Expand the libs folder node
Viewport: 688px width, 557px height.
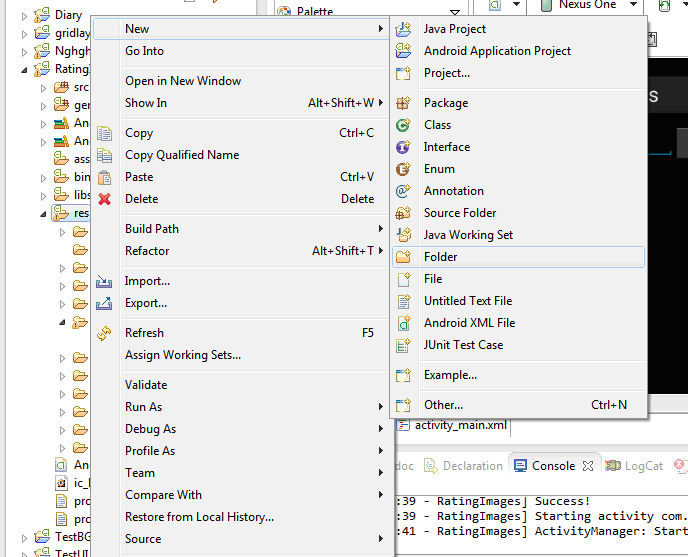[43, 196]
